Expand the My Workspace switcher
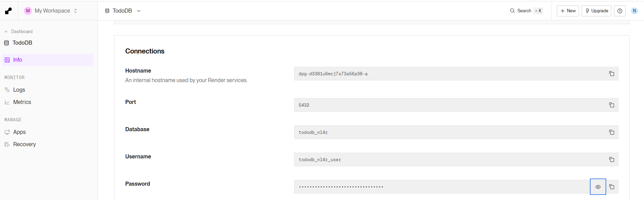 click(51, 11)
